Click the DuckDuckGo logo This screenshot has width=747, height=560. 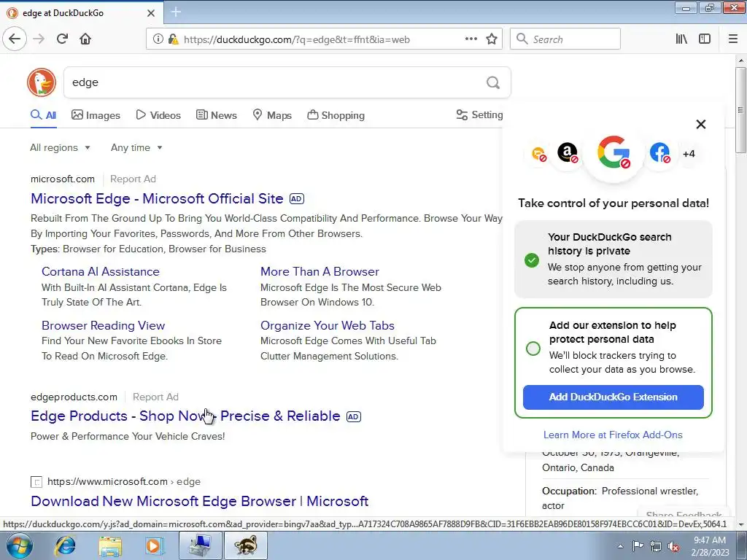[42, 82]
